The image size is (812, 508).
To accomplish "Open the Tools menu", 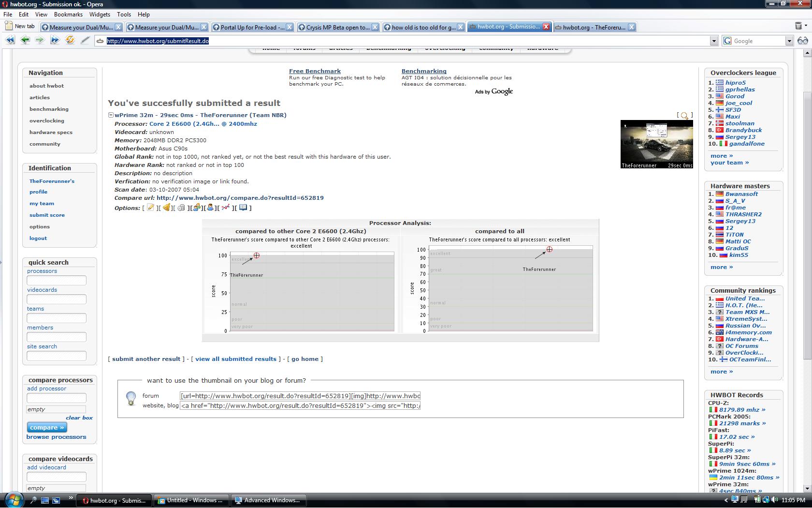I will [x=124, y=15].
